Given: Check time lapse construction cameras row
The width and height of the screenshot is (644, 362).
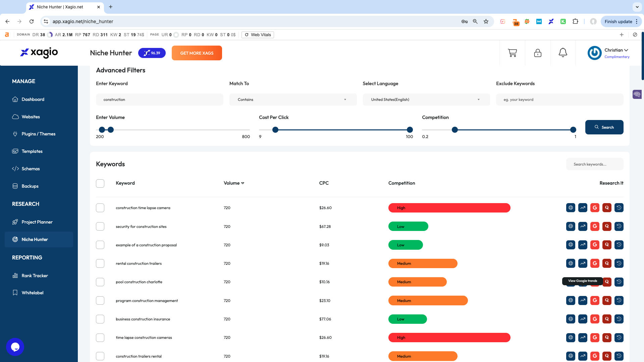Looking at the screenshot, I should [x=100, y=338].
